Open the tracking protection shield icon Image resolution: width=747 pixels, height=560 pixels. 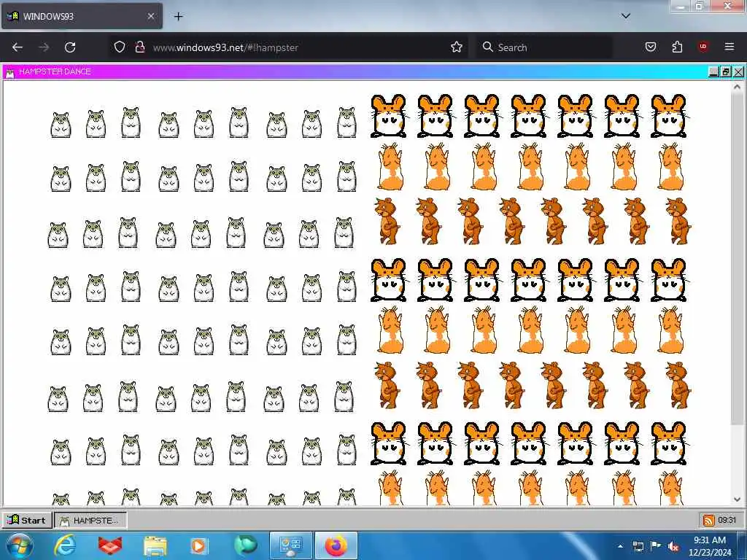click(120, 47)
